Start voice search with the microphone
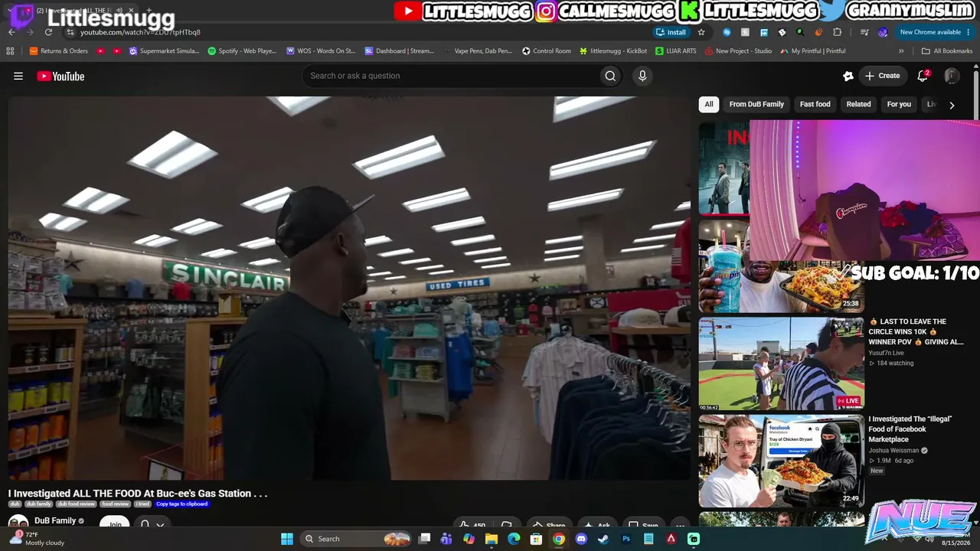Screen dimensions: 980x551 pos(642,76)
